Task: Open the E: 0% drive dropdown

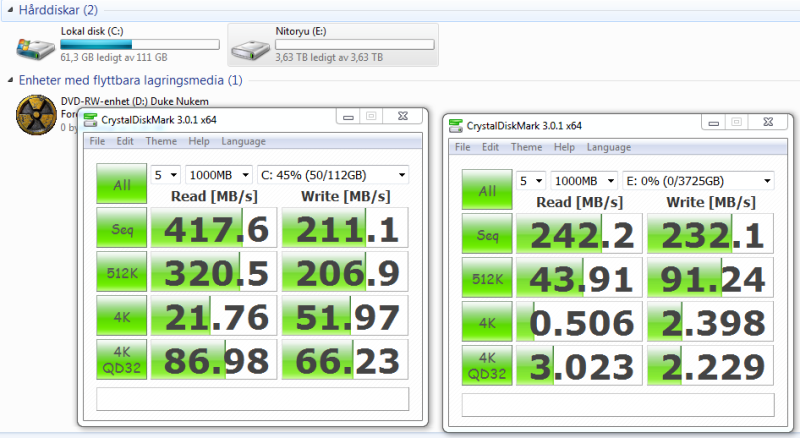Action: click(698, 181)
